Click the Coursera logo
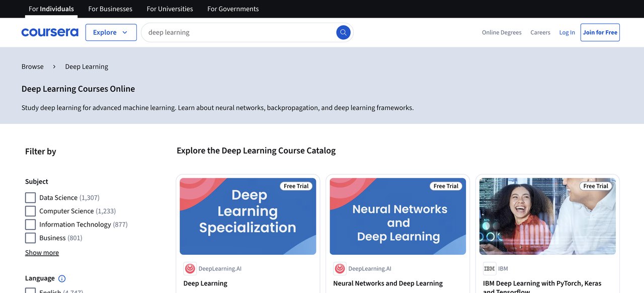 pos(50,32)
